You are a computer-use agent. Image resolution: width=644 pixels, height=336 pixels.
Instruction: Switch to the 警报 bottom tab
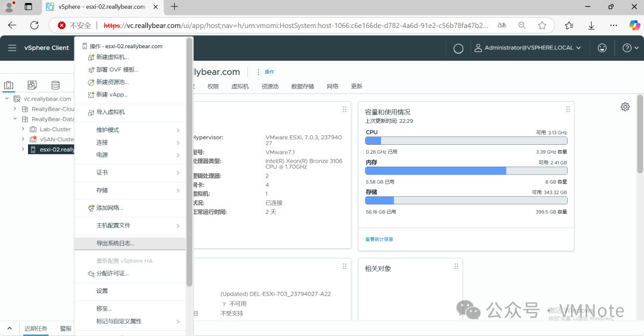[x=66, y=329]
